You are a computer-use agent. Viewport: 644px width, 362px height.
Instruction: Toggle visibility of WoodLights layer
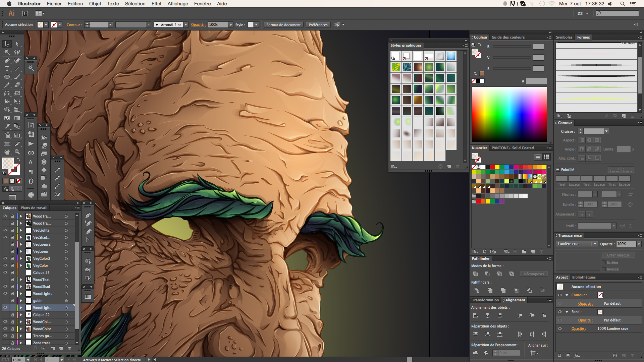[4, 294]
